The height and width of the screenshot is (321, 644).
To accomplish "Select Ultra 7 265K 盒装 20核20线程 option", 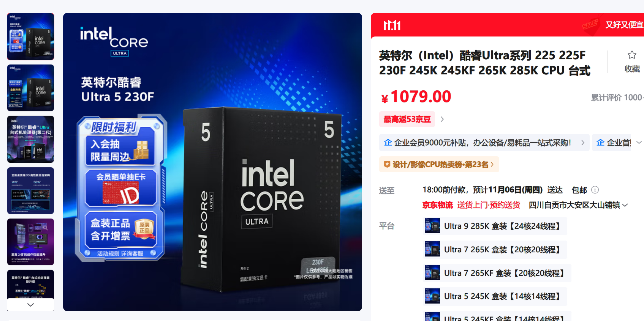I will 495,249.
